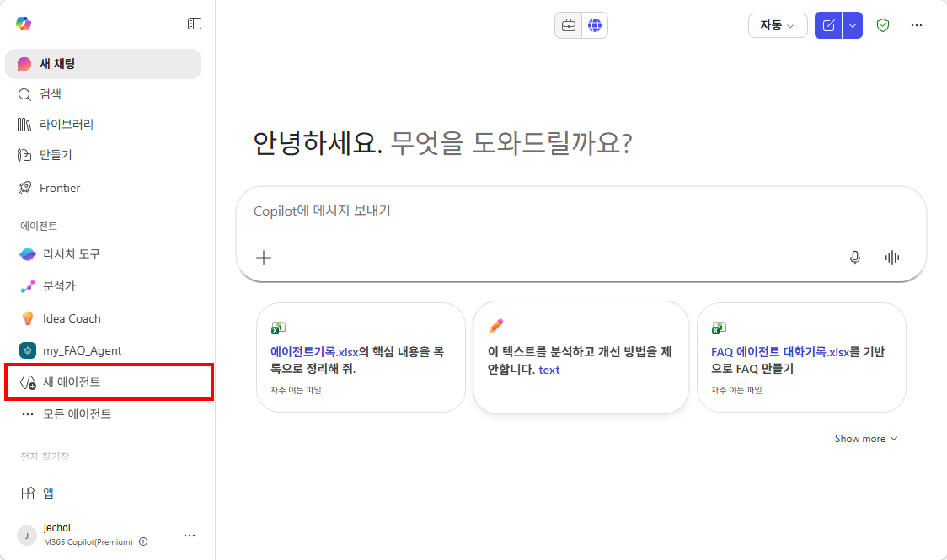Click the Excel icon on 에이전트기록 card
947x560 pixels.
pyautogui.click(x=278, y=328)
